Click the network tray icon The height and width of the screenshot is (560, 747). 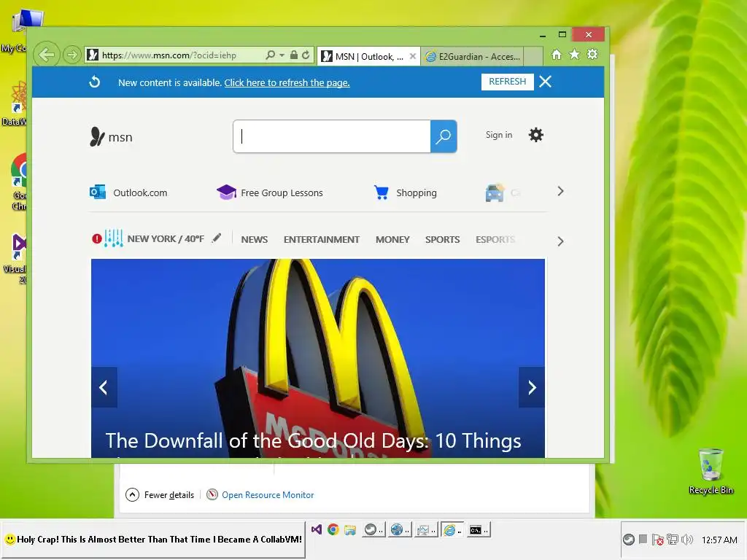(672, 540)
